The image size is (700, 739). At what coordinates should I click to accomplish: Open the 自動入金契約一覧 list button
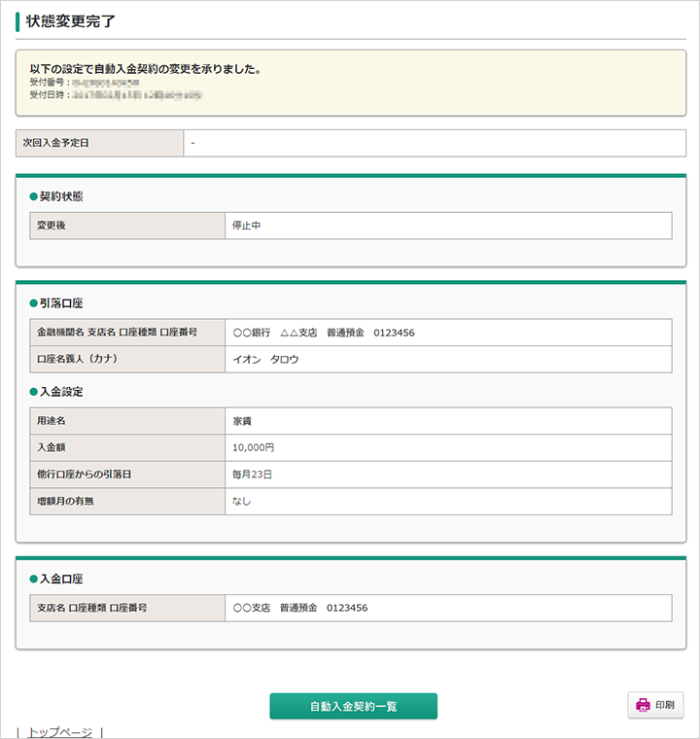[x=353, y=706]
